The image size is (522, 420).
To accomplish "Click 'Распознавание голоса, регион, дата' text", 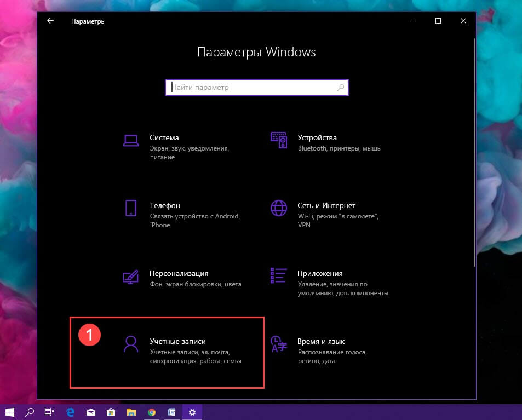I will (332, 356).
